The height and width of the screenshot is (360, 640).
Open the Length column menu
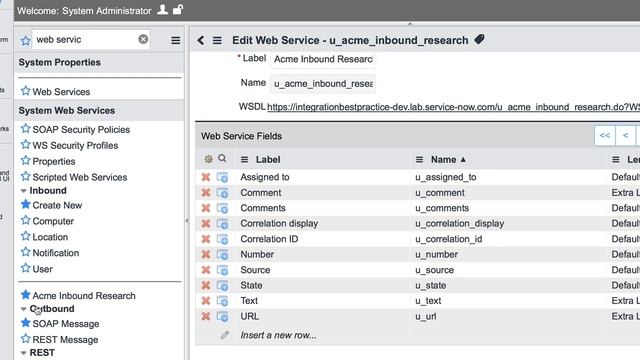pos(616,160)
